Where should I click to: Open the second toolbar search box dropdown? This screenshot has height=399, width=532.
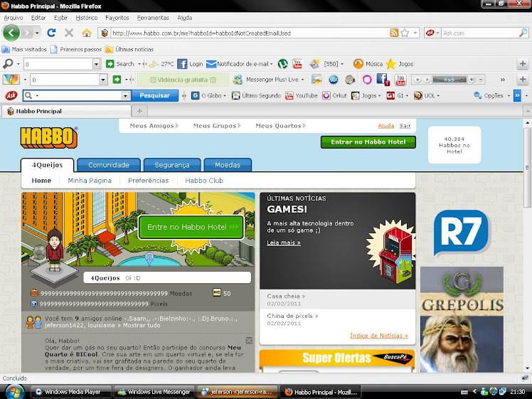(x=103, y=80)
